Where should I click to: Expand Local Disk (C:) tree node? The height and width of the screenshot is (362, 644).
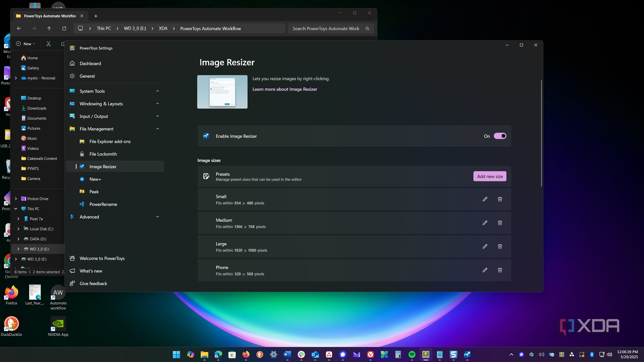(x=18, y=229)
